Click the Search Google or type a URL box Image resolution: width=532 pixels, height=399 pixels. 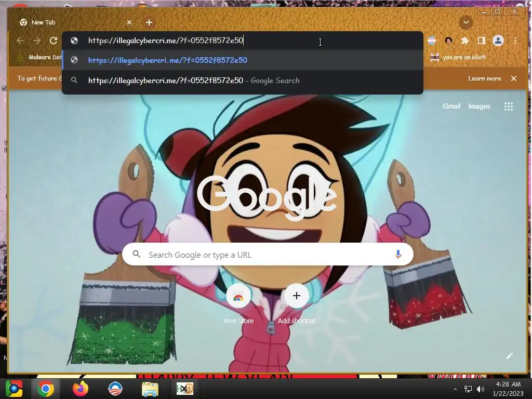coord(268,255)
